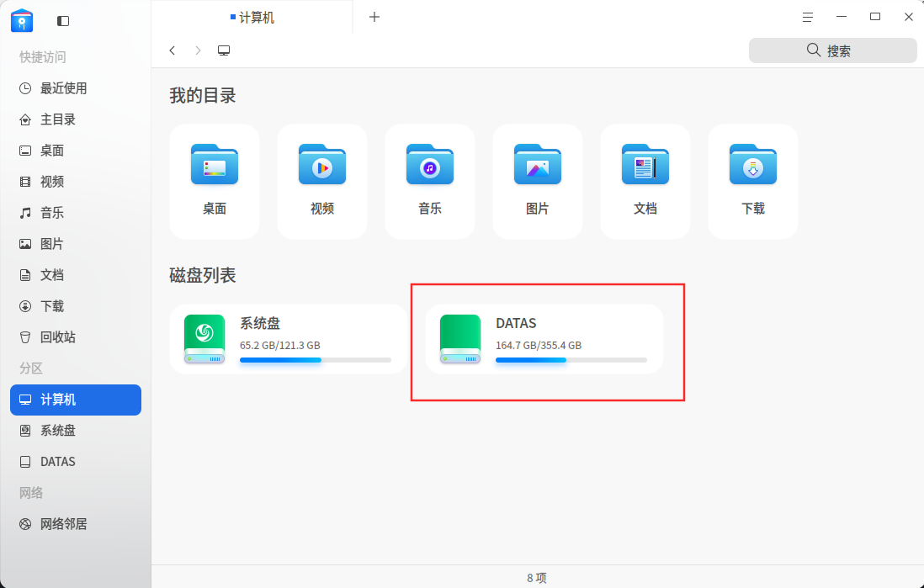Open 桌面 from the sidebar
The image size is (924, 588).
[x=76, y=151]
